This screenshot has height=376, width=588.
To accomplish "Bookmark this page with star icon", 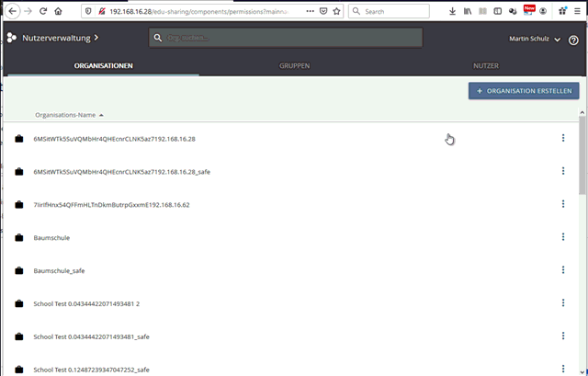I will [336, 11].
